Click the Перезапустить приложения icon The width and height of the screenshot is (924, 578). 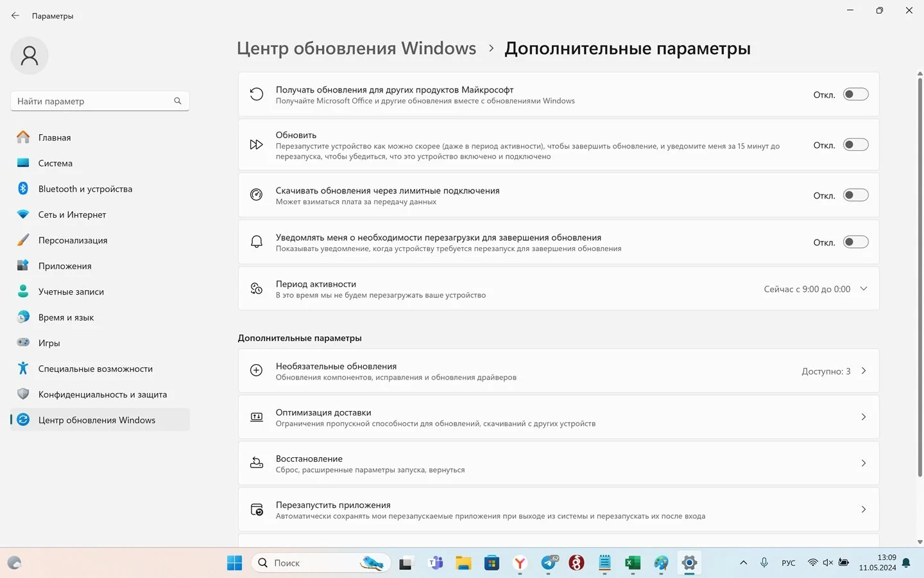(256, 509)
